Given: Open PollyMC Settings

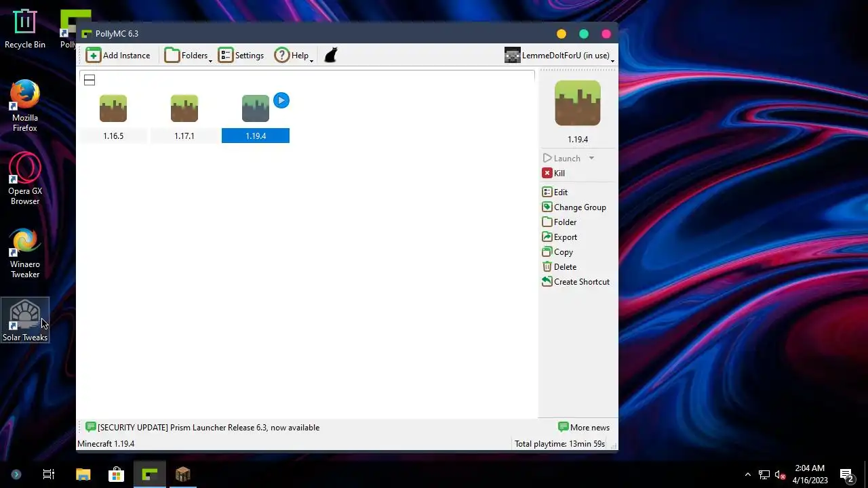Looking at the screenshot, I should [x=241, y=56].
